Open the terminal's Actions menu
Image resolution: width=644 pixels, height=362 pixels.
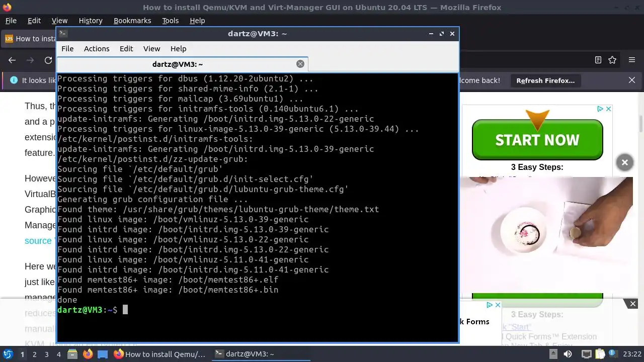tap(97, 49)
